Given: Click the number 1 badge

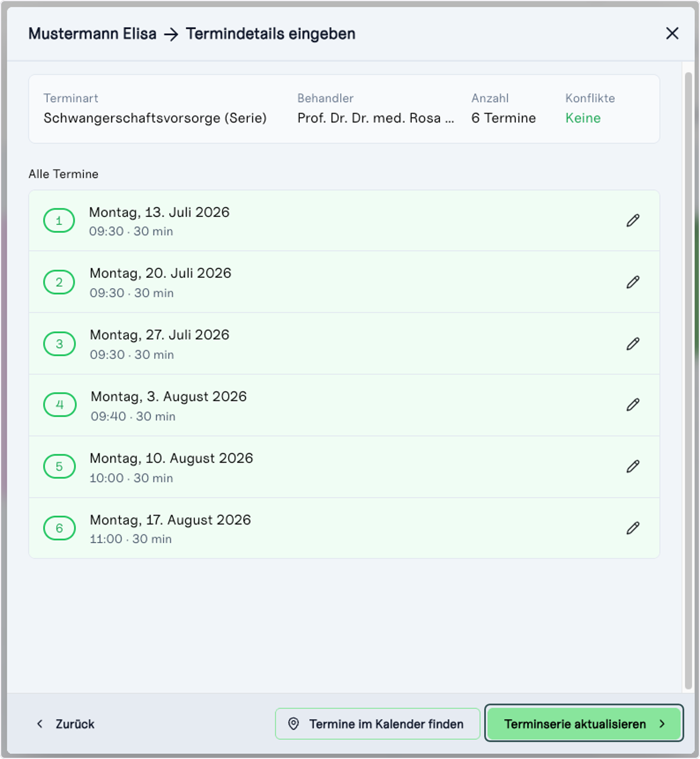Looking at the screenshot, I should click(59, 221).
